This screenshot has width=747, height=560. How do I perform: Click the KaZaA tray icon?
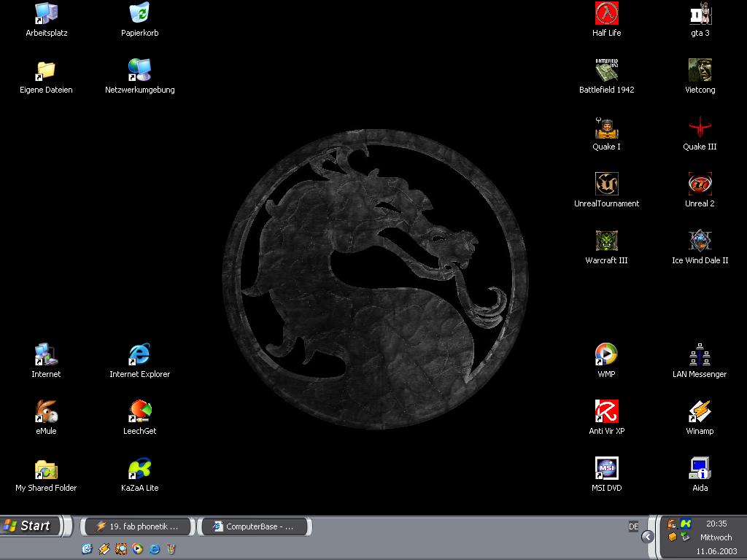[686, 524]
